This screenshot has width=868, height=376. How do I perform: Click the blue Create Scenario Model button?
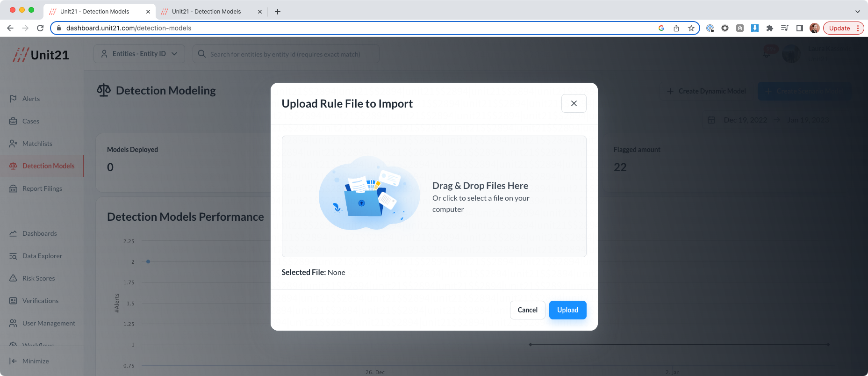(x=804, y=91)
